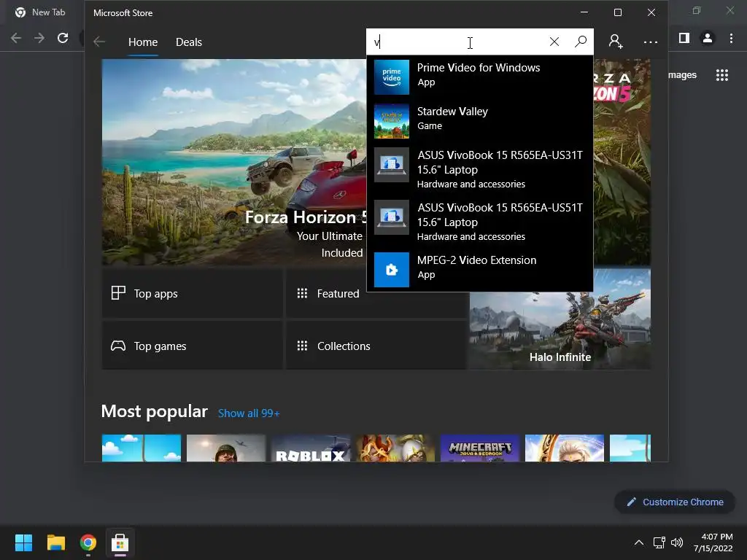Select the New Tab tab in Chrome
Screen dimensions: 747x560
(x=41, y=12)
